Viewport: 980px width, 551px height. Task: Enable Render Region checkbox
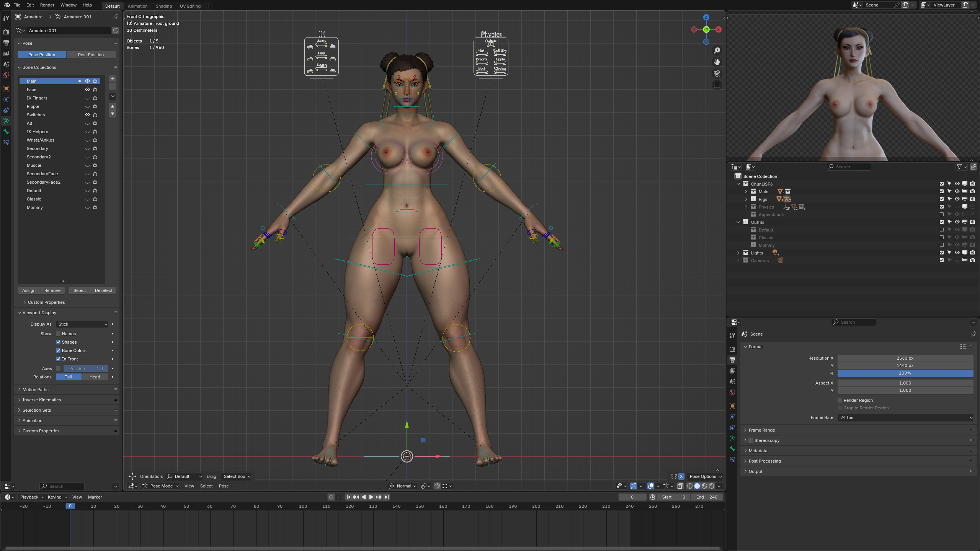(x=840, y=400)
